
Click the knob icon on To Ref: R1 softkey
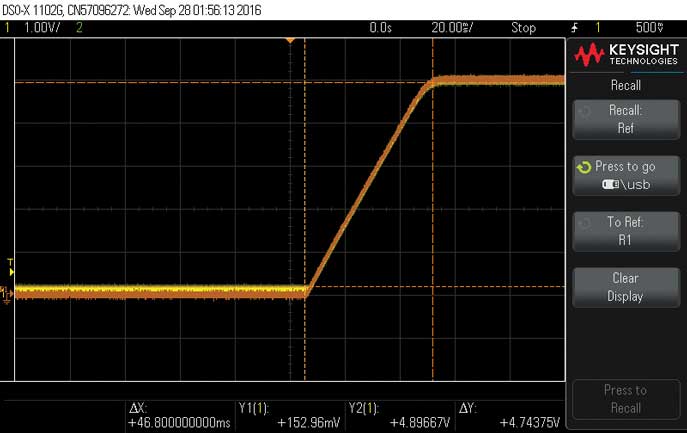coord(582,222)
